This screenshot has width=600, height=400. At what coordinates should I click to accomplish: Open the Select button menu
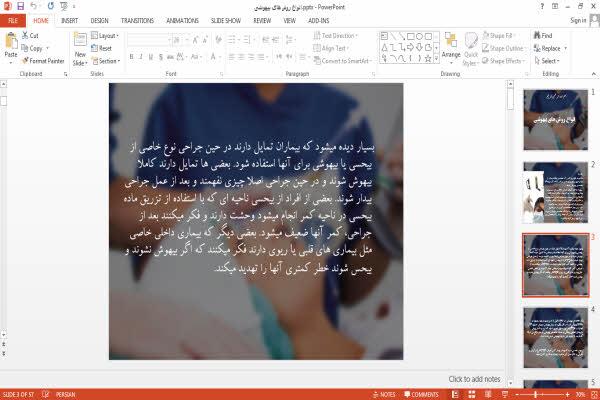547,61
